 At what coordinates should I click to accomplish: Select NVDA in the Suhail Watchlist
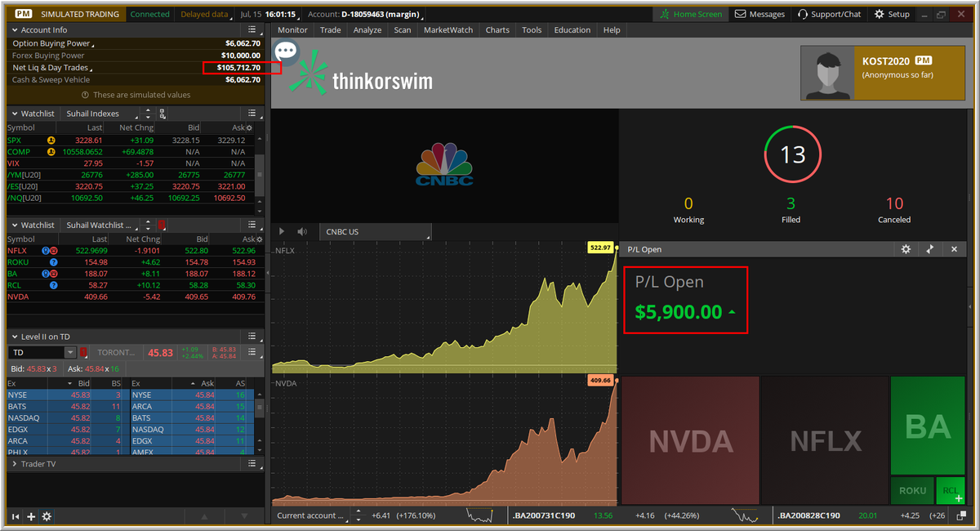[x=17, y=297]
